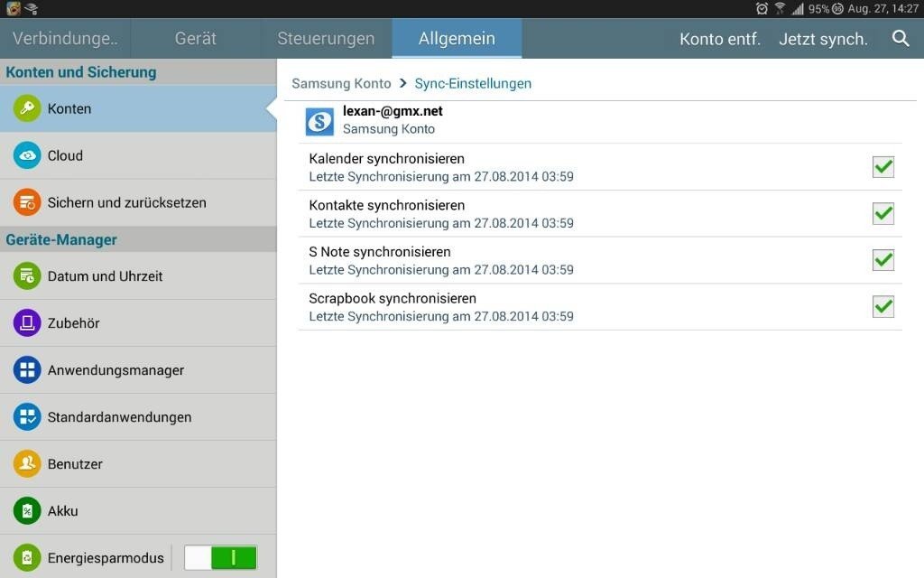Tap the Aug. 27, 14:27 clock

tap(882, 9)
